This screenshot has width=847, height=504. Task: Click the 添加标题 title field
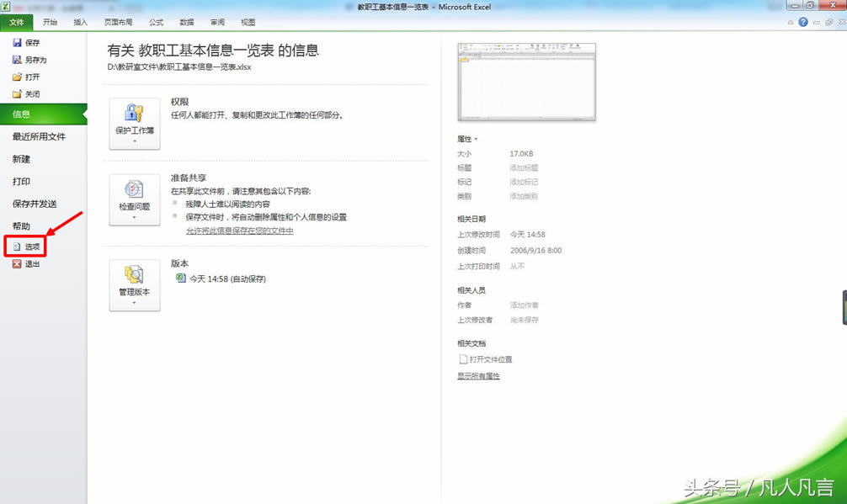pyautogui.click(x=524, y=168)
